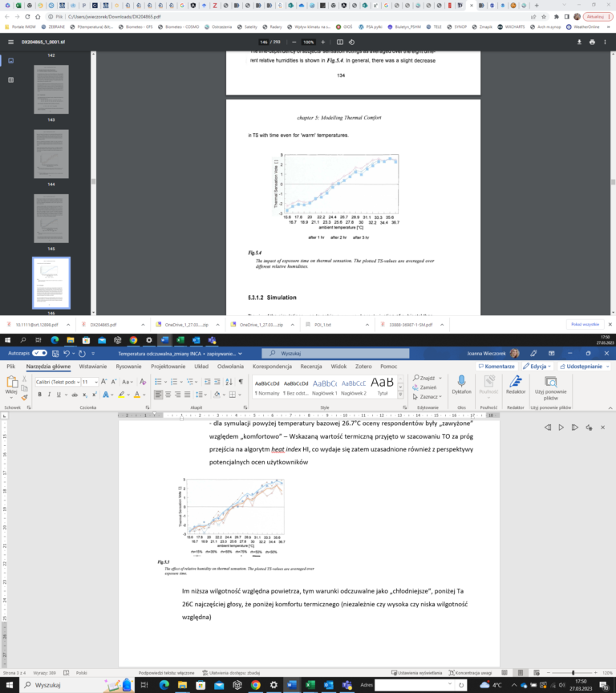Open the Zotero ribbon tab
The height and width of the screenshot is (693, 616).
pyautogui.click(x=363, y=367)
